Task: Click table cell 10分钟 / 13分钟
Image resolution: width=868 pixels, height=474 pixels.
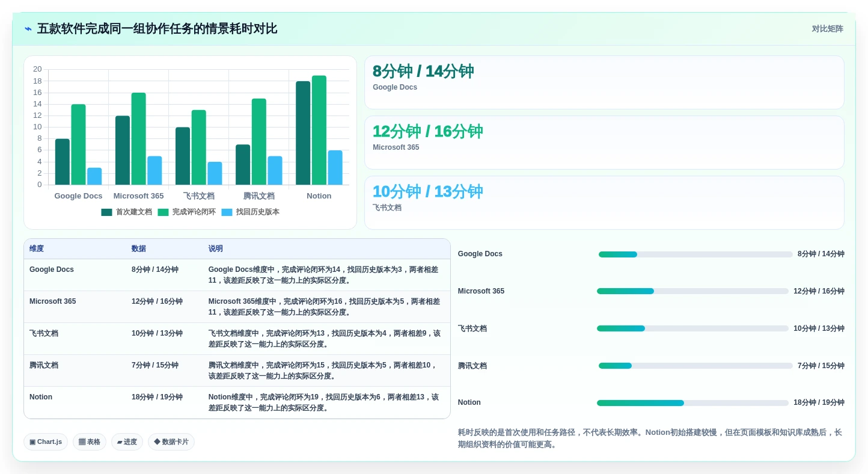Action: (x=157, y=333)
